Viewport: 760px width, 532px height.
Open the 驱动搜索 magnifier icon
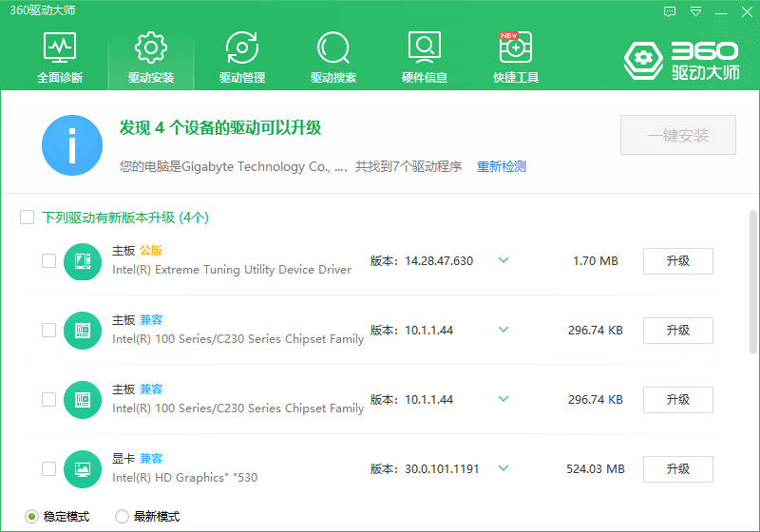coord(333,47)
